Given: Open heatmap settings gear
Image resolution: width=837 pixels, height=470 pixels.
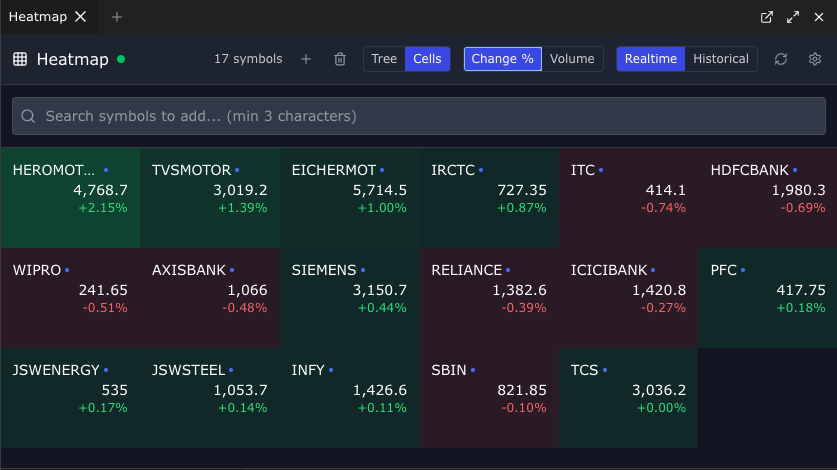Looking at the screenshot, I should point(815,59).
